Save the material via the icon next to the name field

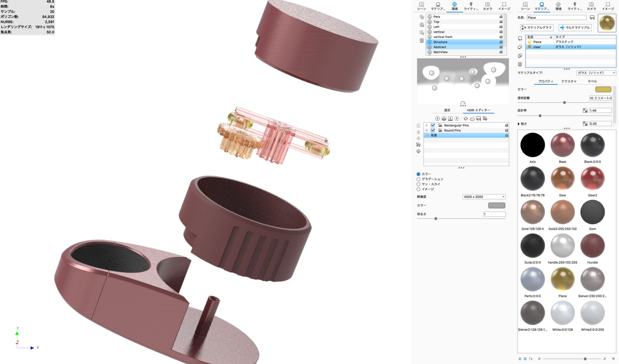click(592, 18)
